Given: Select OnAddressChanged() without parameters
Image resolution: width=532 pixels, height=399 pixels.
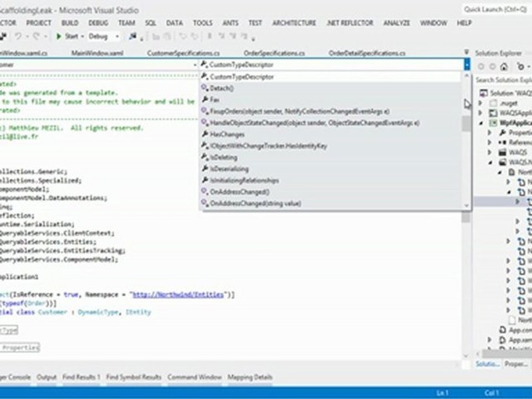Looking at the screenshot, I should coord(331,192).
